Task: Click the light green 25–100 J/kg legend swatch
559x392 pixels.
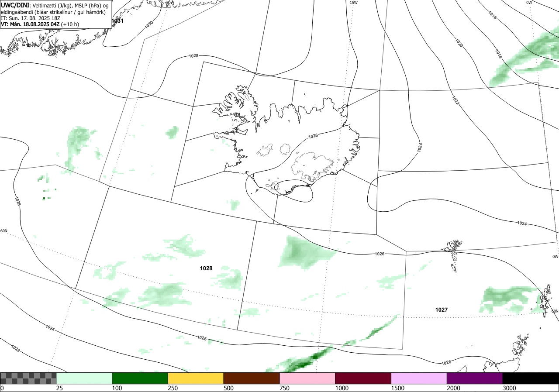Action: point(84,378)
